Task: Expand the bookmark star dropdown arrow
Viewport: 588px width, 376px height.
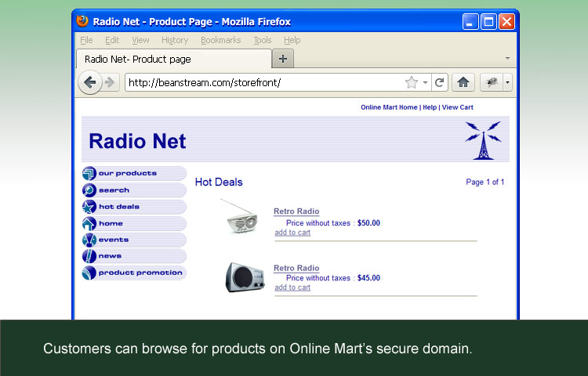Action: [425, 82]
